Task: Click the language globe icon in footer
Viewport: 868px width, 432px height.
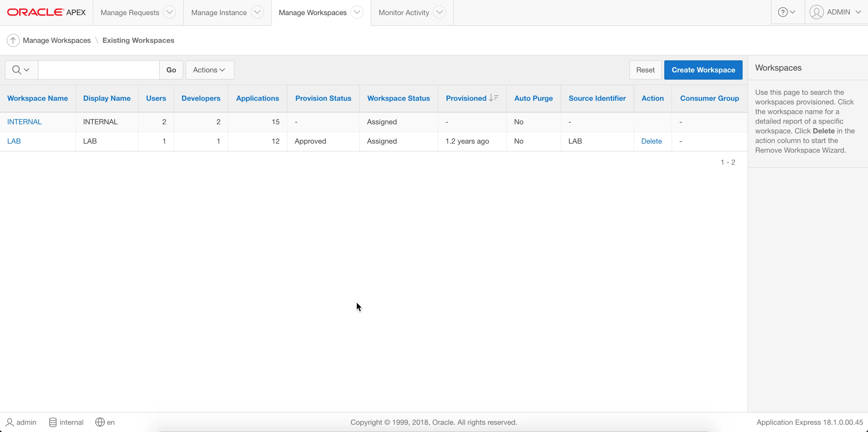Action: point(100,422)
